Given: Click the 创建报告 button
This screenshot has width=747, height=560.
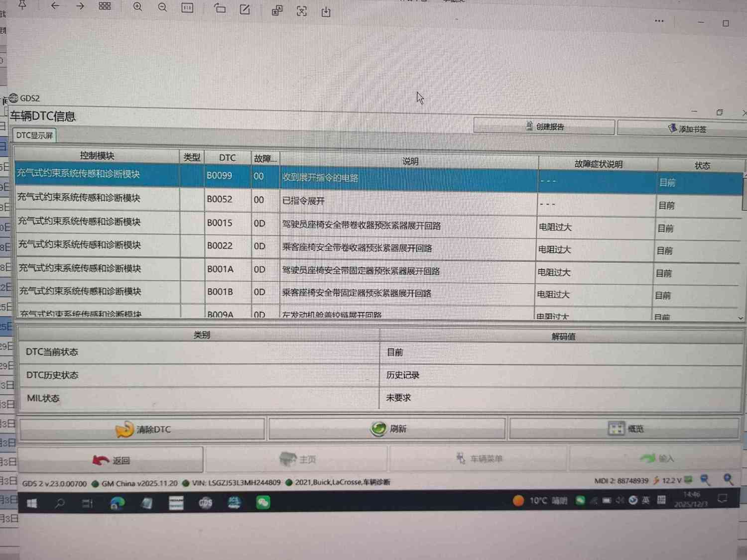Looking at the screenshot, I should coord(544,127).
